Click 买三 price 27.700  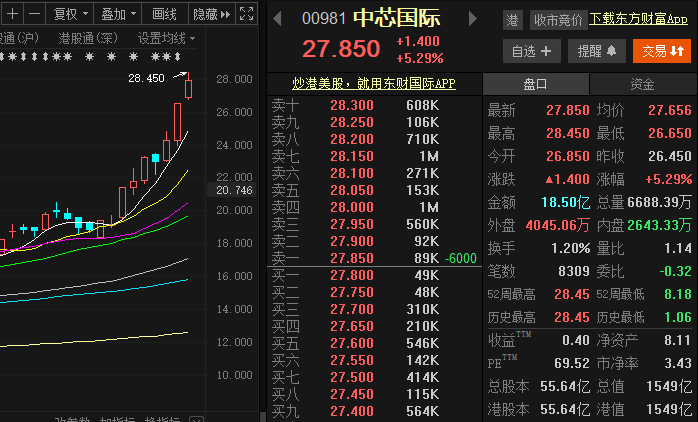(x=352, y=309)
